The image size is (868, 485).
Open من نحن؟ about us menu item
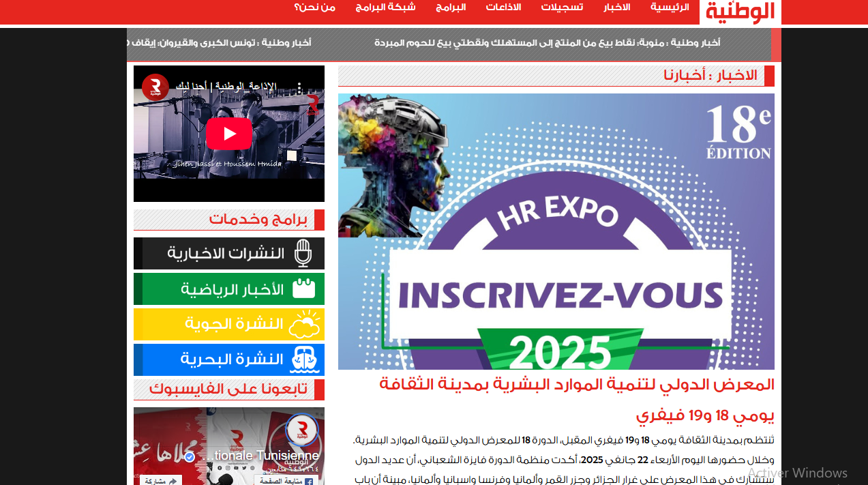[315, 8]
